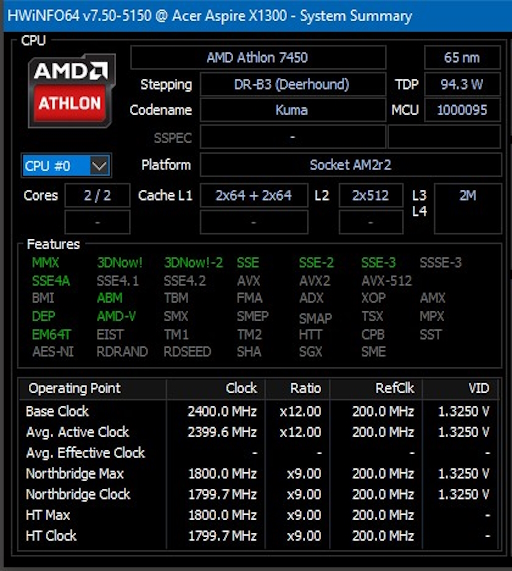Select the HT Max row
The width and height of the screenshot is (512, 571).
click(259, 515)
